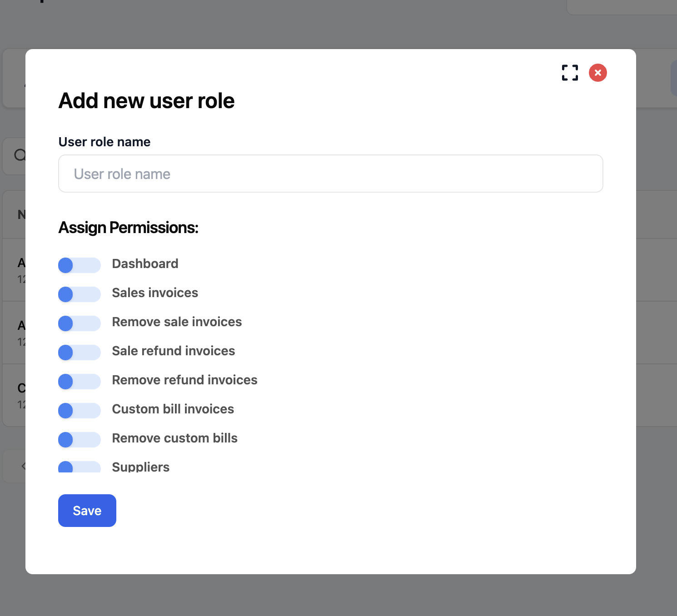Image resolution: width=677 pixels, height=616 pixels.
Task: Click the User role name input field
Action: coord(330,174)
